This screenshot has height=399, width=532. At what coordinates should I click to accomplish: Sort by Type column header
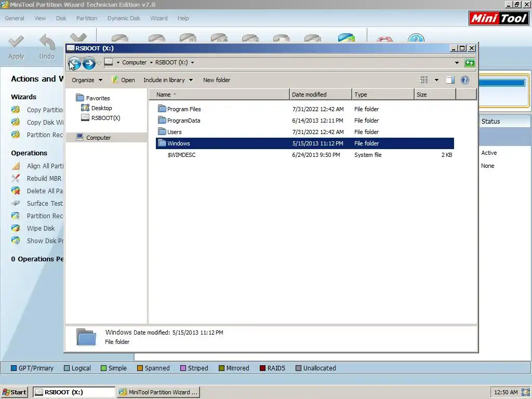click(x=383, y=95)
